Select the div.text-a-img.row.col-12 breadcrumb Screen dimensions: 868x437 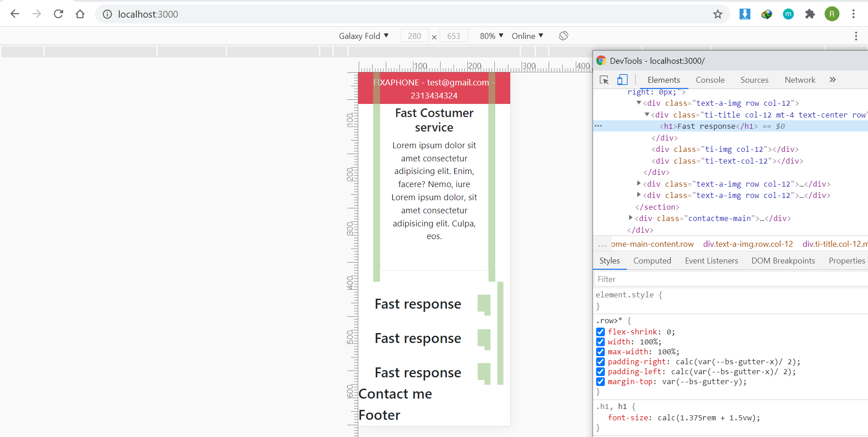pyautogui.click(x=748, y=244)
